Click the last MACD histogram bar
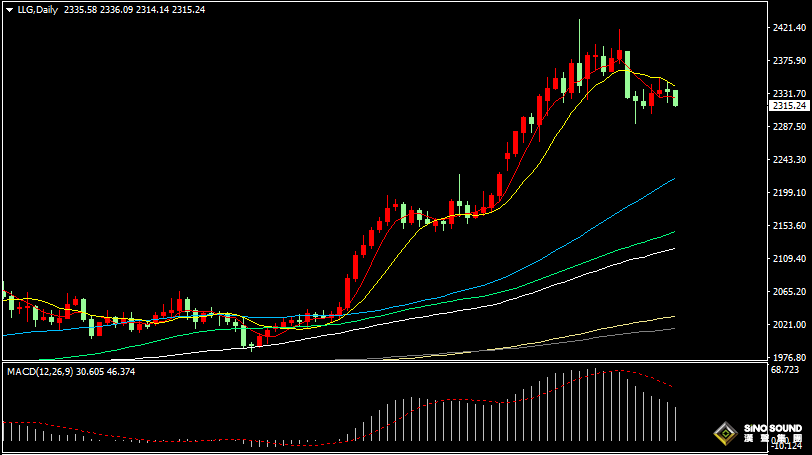The width and height of the screenshot is (812, 455). coord(677,423)
